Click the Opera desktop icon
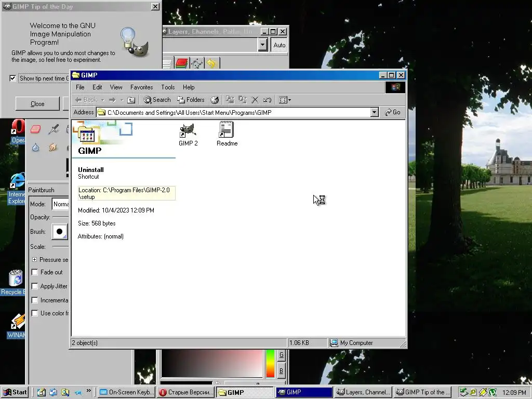The image size is (532, 399). click(x=17, y=131)
